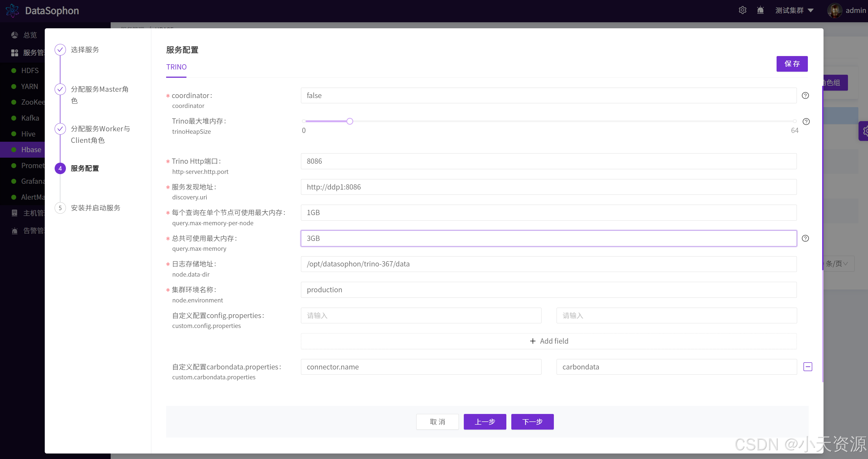Click the Trino heap size slider handle

(350, 121)
